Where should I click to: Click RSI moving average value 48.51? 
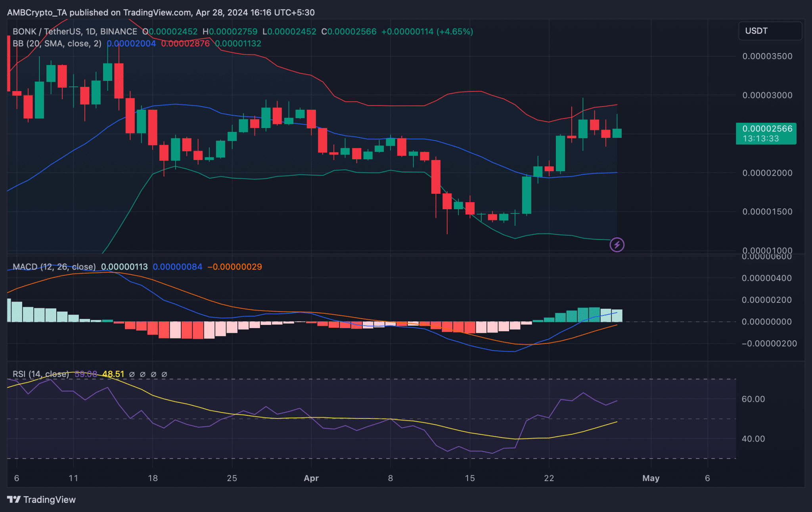pyautogui.click(x=113, y=374)
